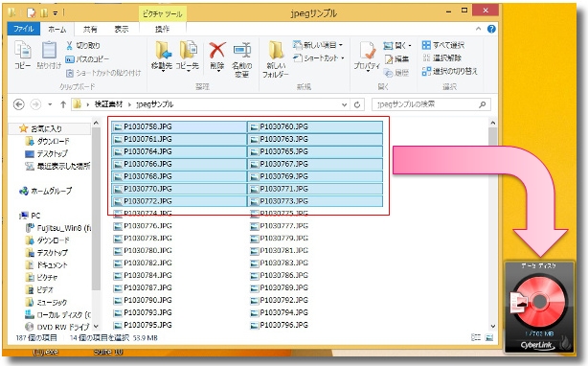Click the Up one level arrow
Viewport: 588px width, 366px height.
(x=63, y=104)
